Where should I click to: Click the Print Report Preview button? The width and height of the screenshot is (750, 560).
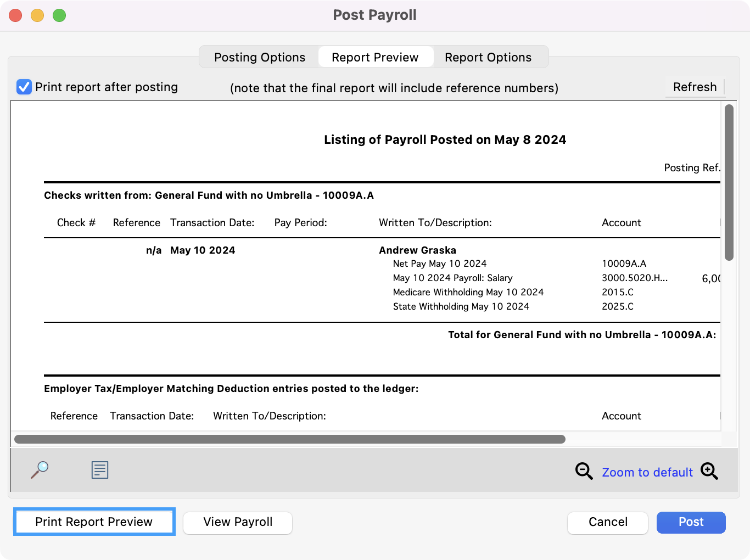coord(94,522)
